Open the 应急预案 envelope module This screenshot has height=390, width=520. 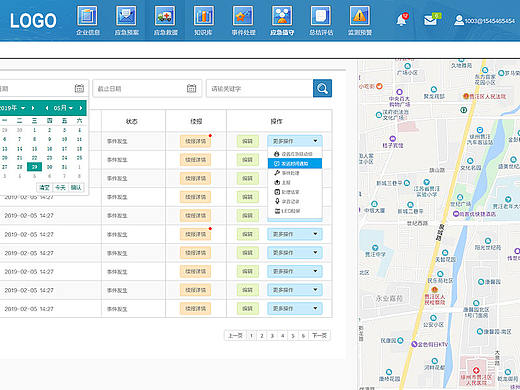click(x=126, y=20)
